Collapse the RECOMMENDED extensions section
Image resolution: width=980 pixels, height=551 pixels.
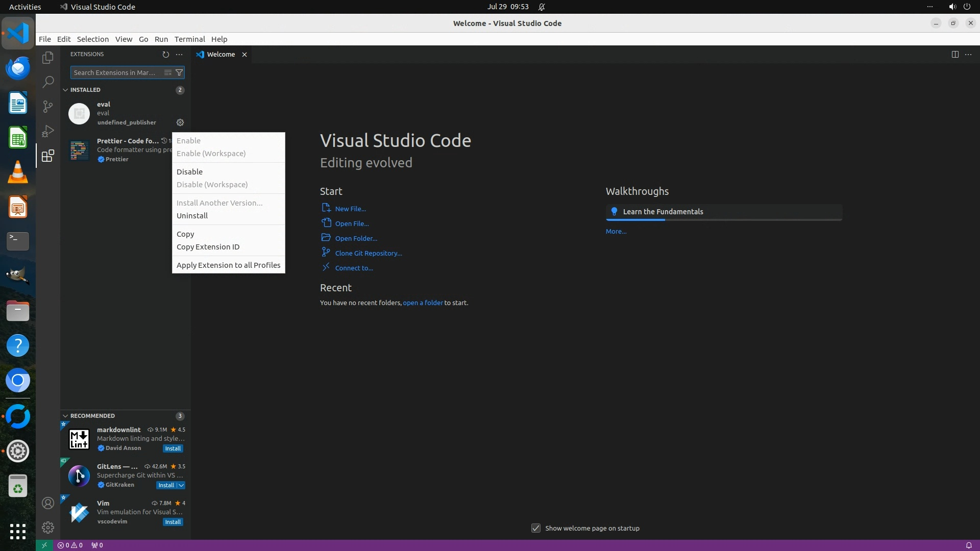(65, 416)
